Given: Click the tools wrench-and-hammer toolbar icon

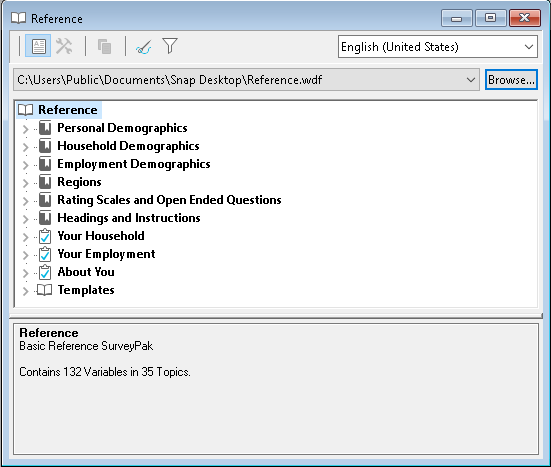Looking at the screenshot, I should [x=64, y=46].
